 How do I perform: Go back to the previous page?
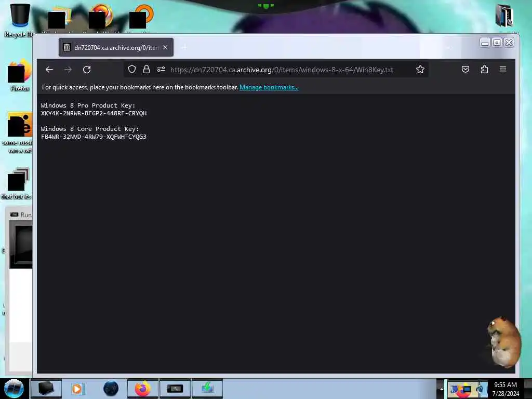49,70
